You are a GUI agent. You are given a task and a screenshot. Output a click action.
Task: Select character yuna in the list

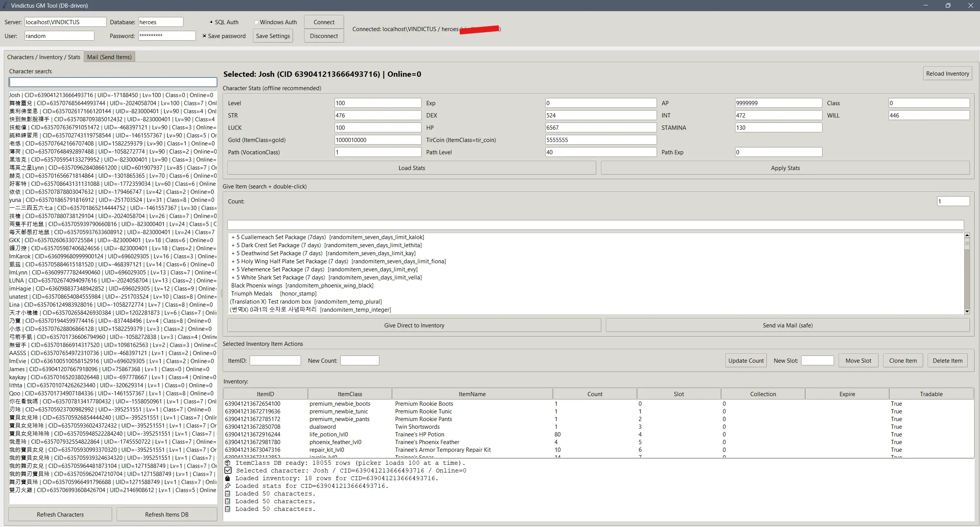coord(113,200)
